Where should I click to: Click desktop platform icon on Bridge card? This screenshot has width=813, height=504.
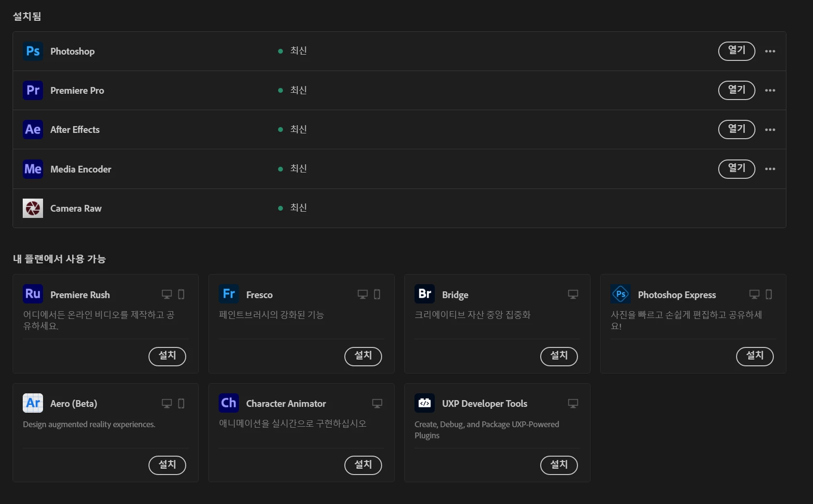point(573,294)
